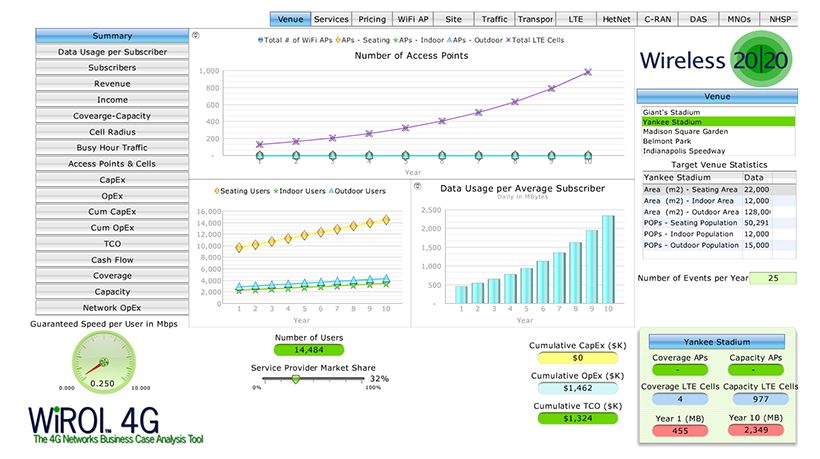Toggle Indoor Users legend series
Image resolution: width=820 pixels, height=459 pixels.
point(299,191)
